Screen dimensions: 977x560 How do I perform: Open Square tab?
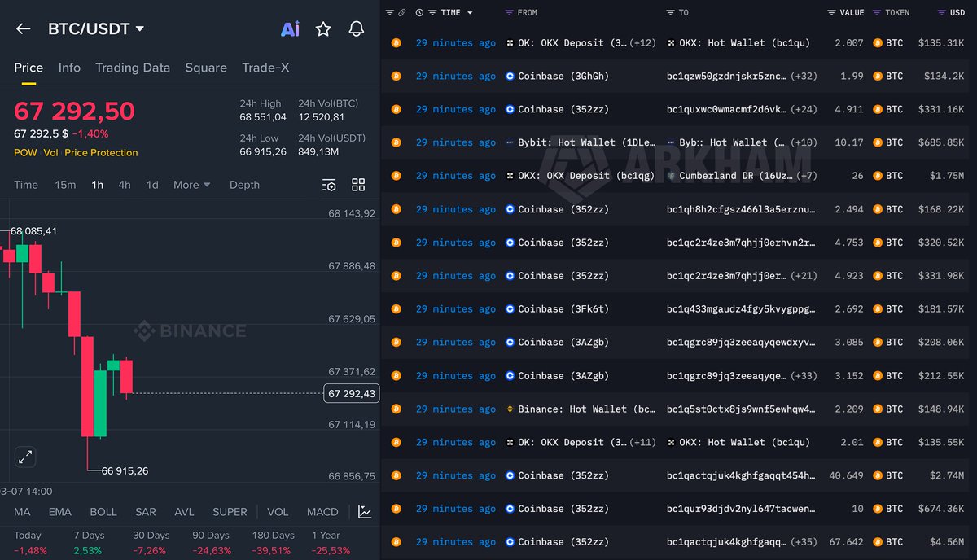coord(206,68)
